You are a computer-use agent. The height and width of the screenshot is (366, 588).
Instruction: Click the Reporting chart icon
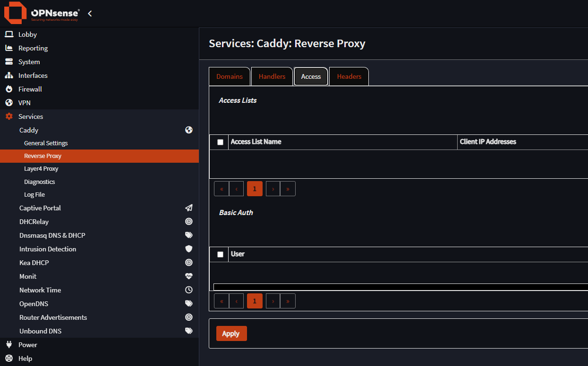(9, 48)
